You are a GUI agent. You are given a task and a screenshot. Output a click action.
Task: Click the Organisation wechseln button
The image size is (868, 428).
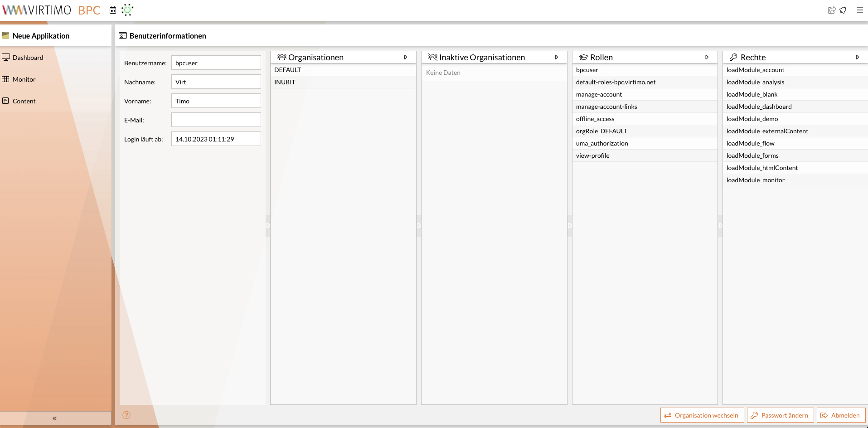click(702, 415)
